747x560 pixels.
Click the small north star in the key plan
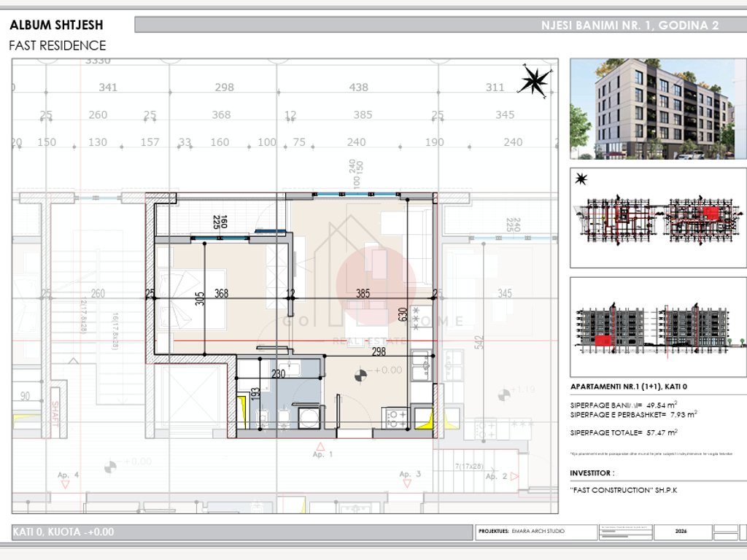click(581, 179)
